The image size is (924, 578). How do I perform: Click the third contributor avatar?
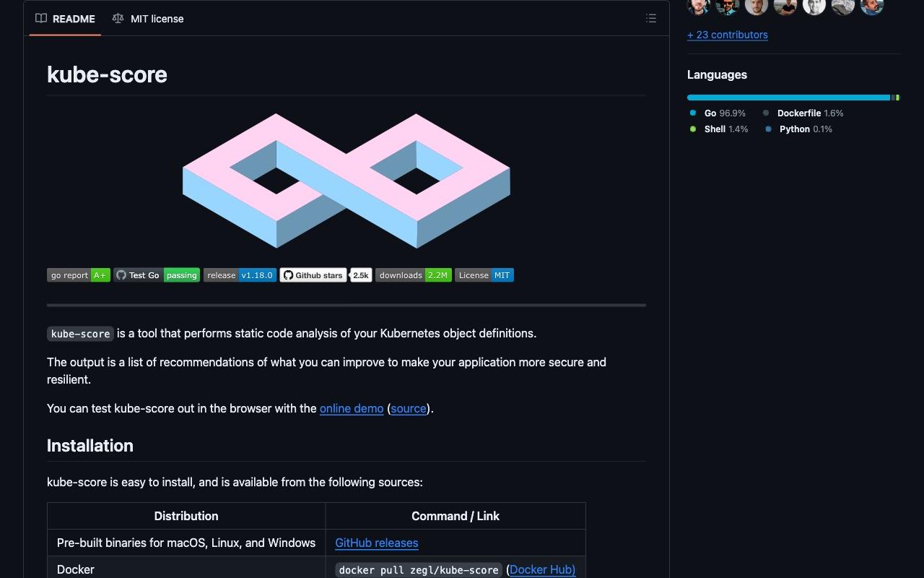tap(757, 7)
